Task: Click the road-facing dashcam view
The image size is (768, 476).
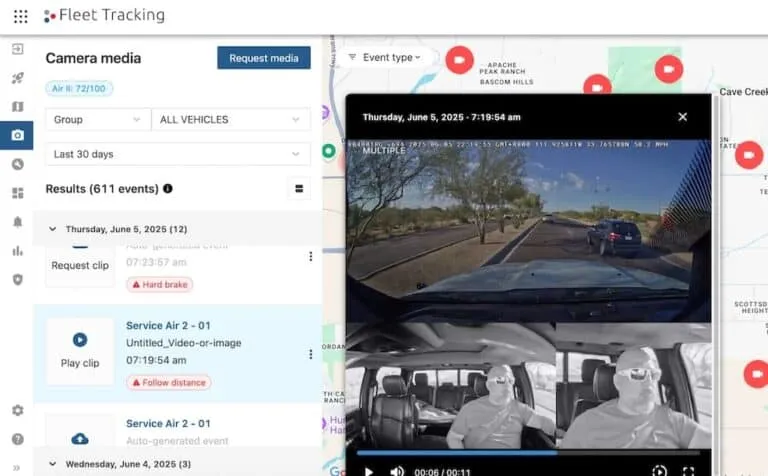Action: click(x=528, y=231)
